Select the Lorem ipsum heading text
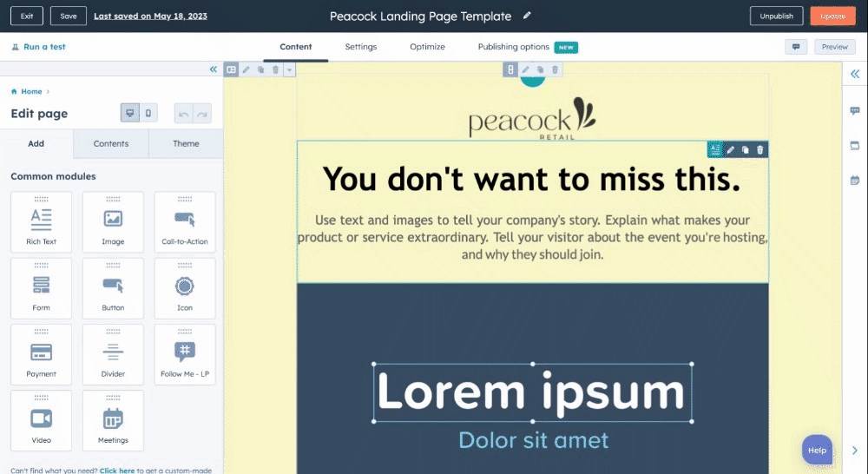868x474 pixels. pyautogui.click(x=533, y=392)
